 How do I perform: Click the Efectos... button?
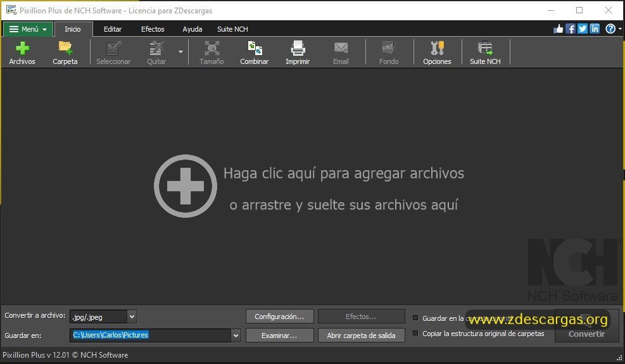pyautogui.click(x=361, y=317)
